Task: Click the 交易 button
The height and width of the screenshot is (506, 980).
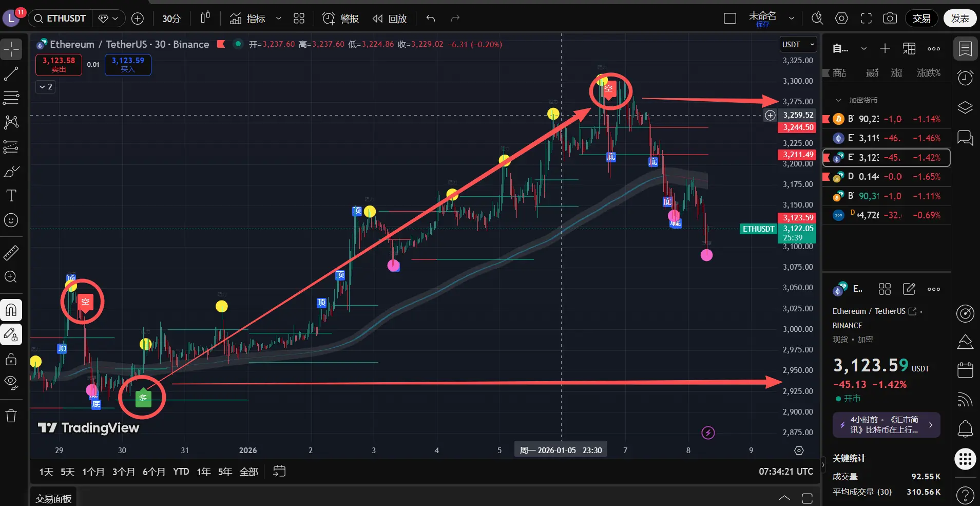Action: pos(921,18)
